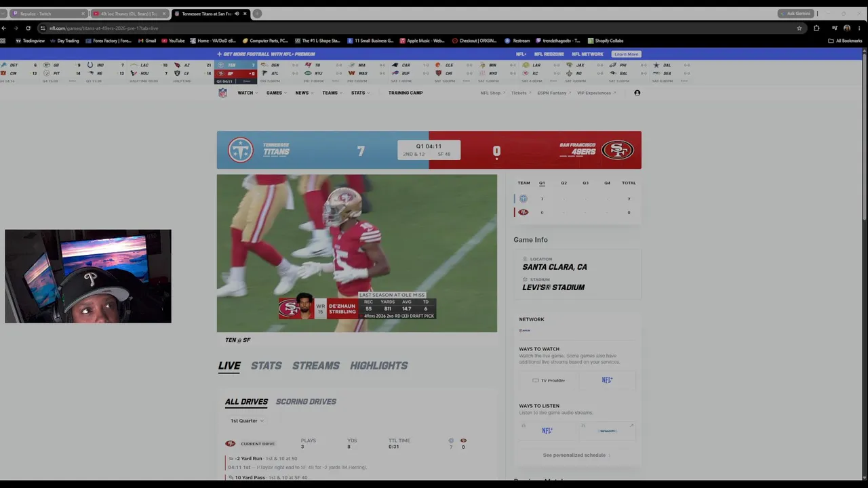Open the VIP Experiences link
Screen dimensions: 868x488
(596, 93)
